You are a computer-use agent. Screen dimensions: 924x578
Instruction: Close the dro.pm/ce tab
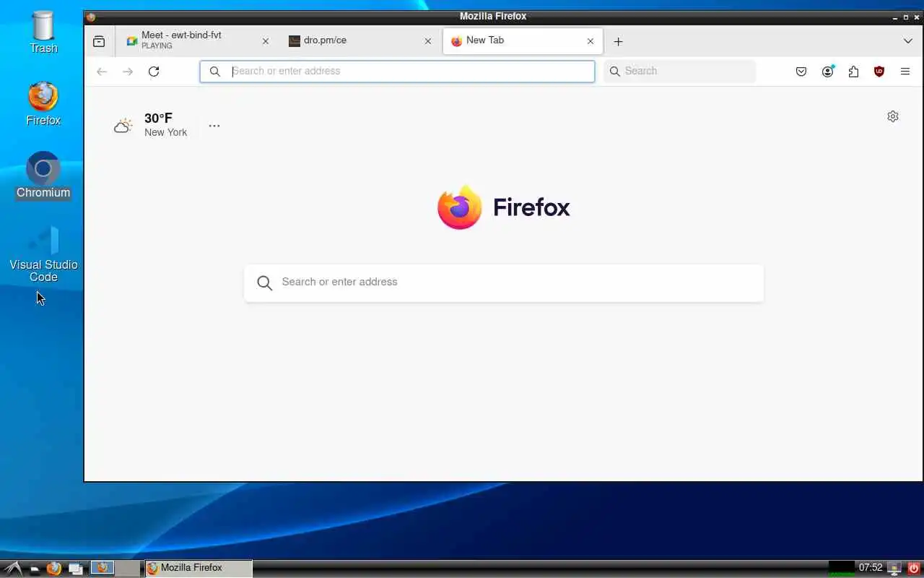click(x=427, y=41)
